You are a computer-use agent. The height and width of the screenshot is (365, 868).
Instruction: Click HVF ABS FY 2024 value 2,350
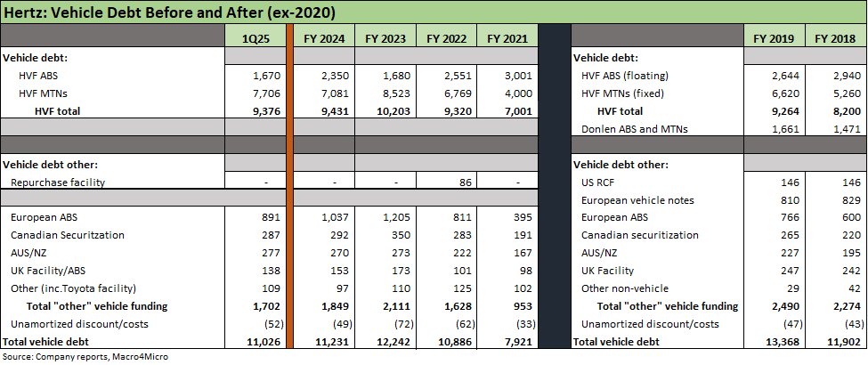click(336, 76)
